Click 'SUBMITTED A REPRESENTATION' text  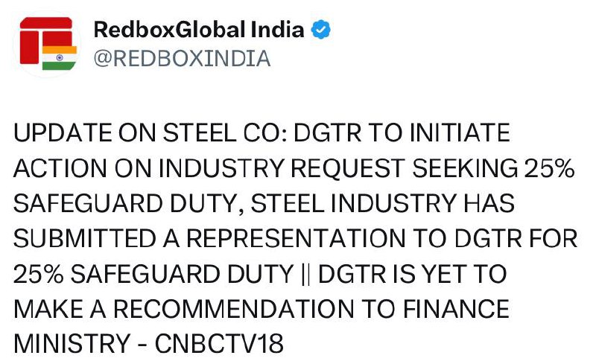point(209,239)
